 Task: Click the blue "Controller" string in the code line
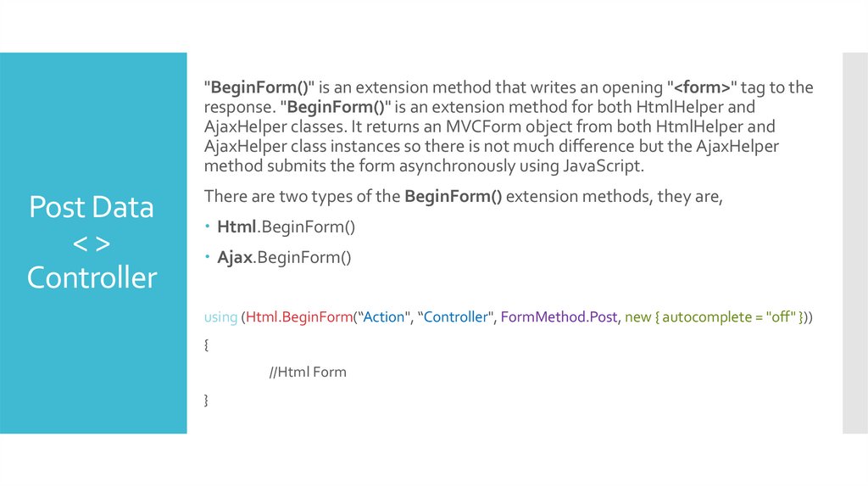point(457,317)
